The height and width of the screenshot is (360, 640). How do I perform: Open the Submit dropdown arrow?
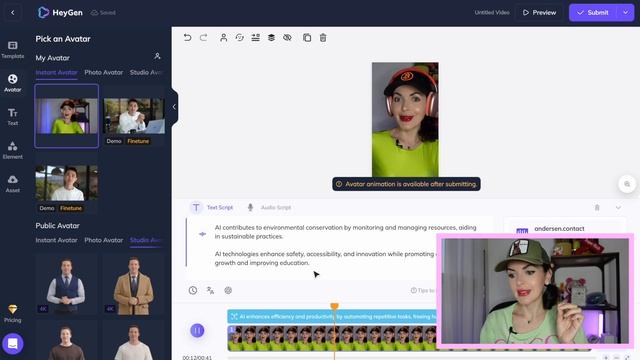tap(626, 13)
